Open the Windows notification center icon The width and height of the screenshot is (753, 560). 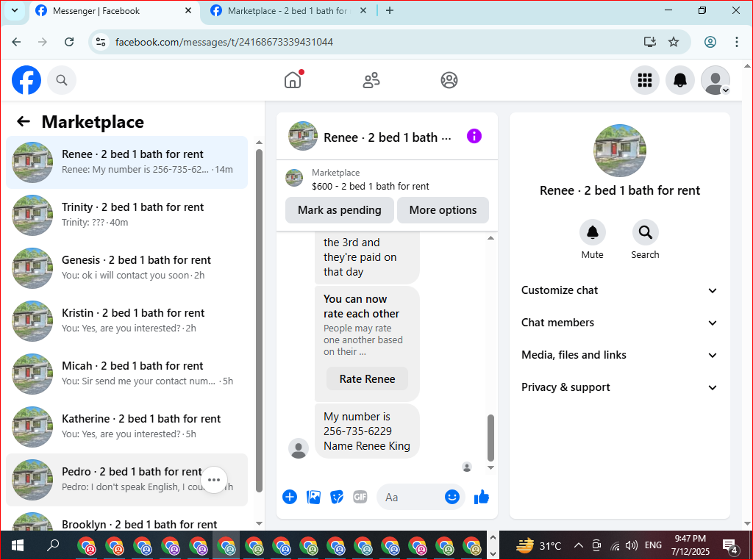coord(730,546)
